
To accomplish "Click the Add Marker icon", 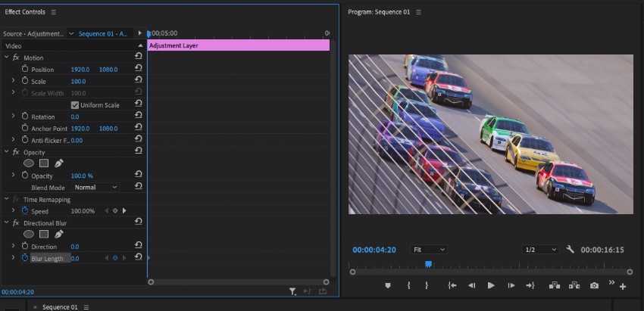I will click(x=387, y=285).
